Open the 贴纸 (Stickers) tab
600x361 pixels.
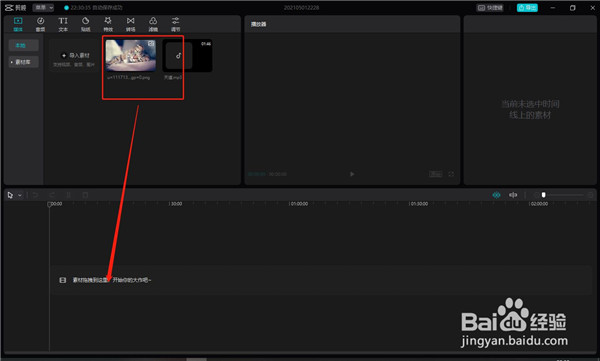tap(85, 24)
